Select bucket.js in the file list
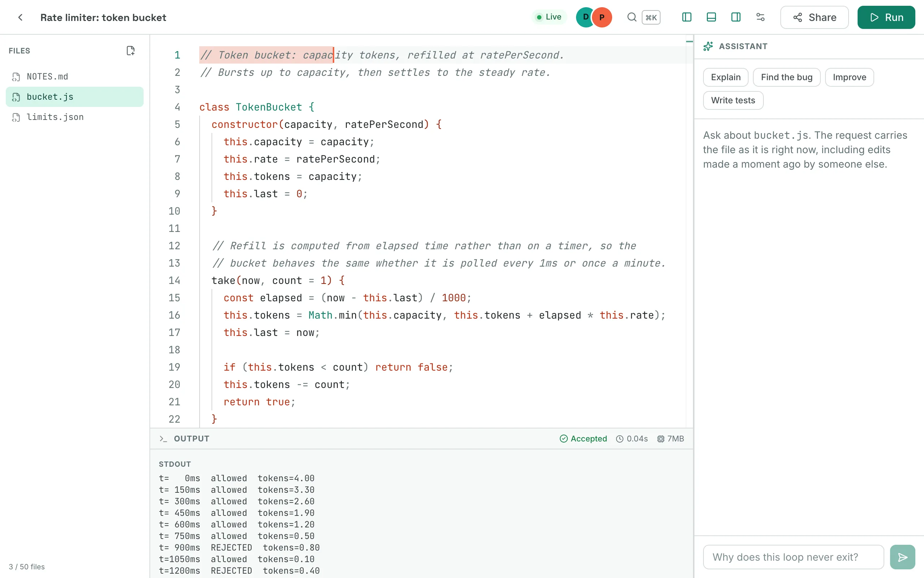Viewport: 924px width, 578px height. pos(74,97)
